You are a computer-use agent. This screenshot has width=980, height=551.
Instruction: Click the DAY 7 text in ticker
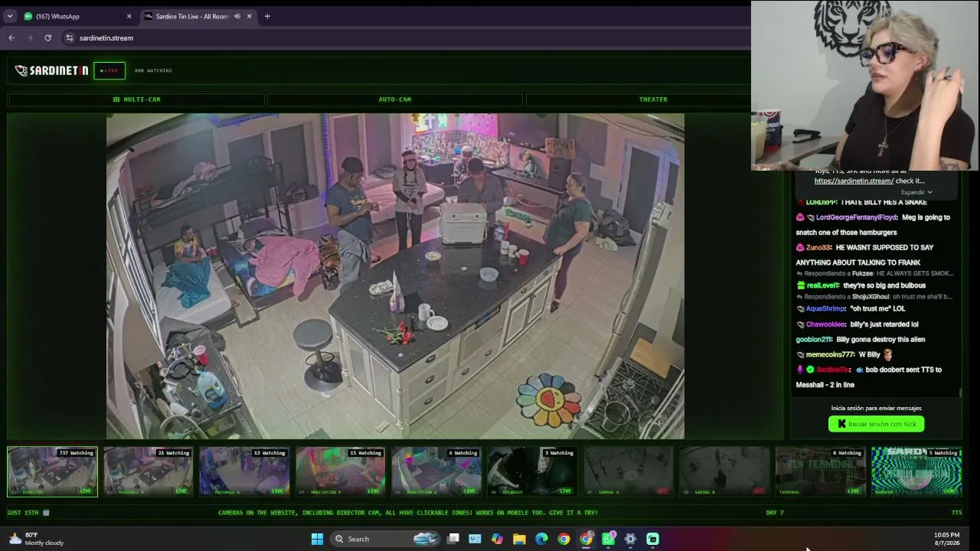[775, 513]
